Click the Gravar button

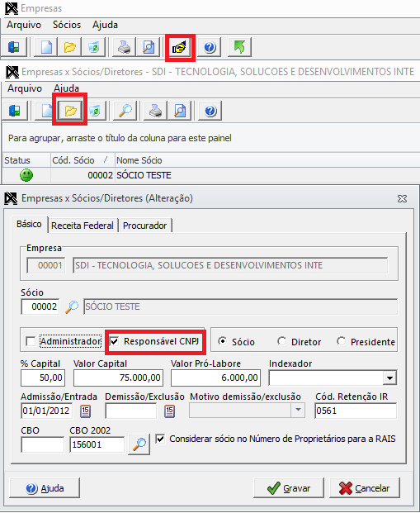pyautogui.click(x=289, y=488)
